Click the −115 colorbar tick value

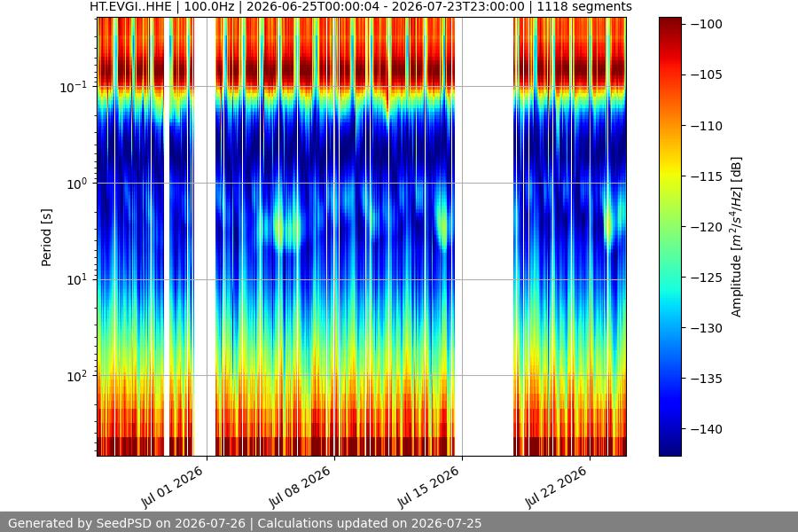(x=707, y=176)
